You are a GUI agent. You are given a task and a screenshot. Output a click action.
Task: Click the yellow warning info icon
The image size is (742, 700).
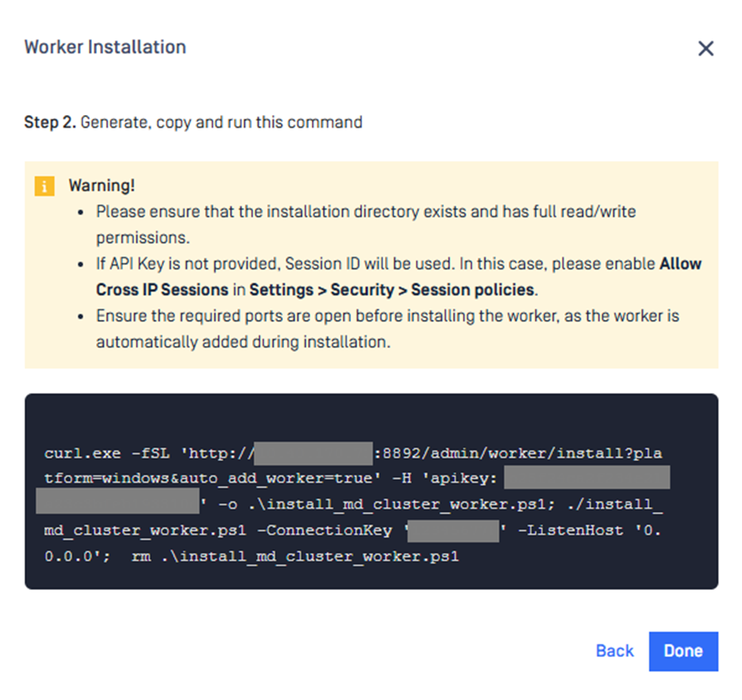(x=44, y=187)
